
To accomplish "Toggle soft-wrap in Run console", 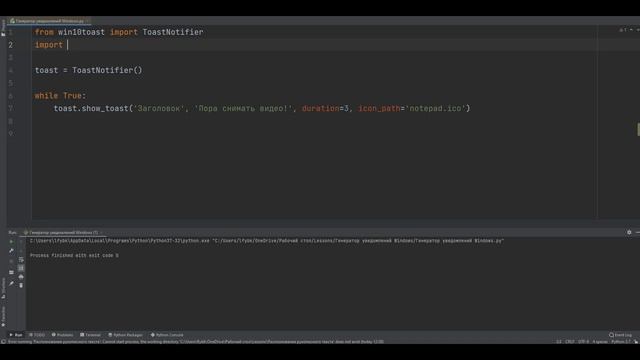I will click(21, 260).
